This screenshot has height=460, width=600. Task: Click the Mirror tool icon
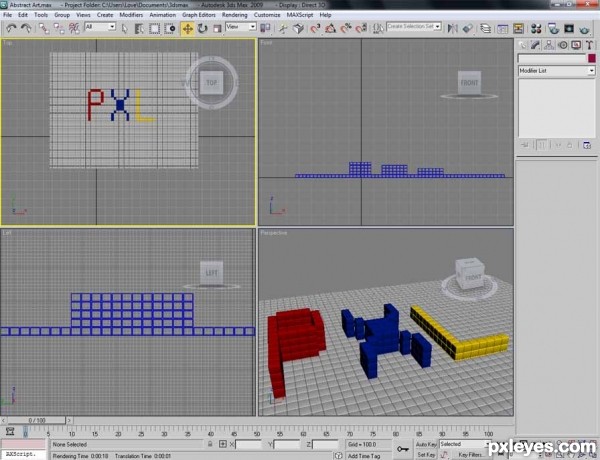pyautogui.click(x=453, y=28)
